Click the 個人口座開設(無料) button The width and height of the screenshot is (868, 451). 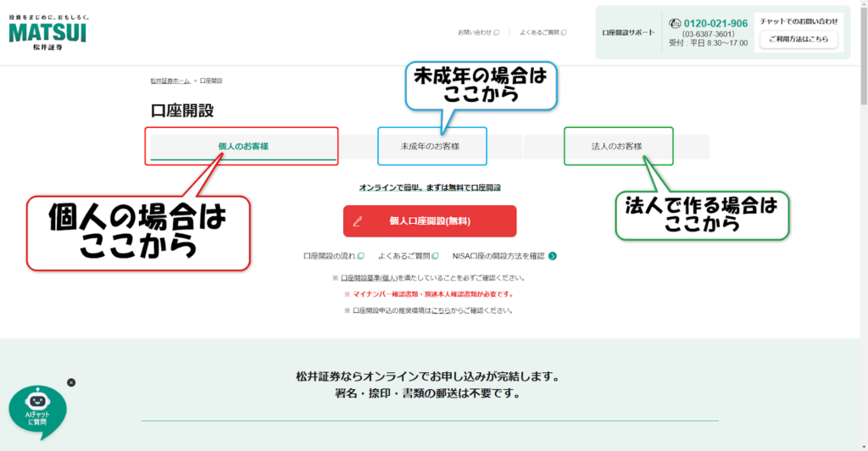430,220
